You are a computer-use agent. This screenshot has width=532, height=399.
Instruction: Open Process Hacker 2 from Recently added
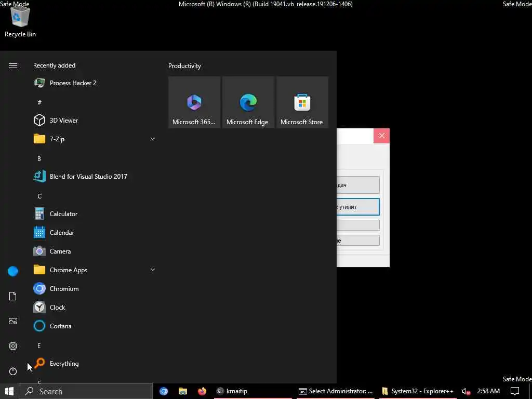tap(94, 83)
